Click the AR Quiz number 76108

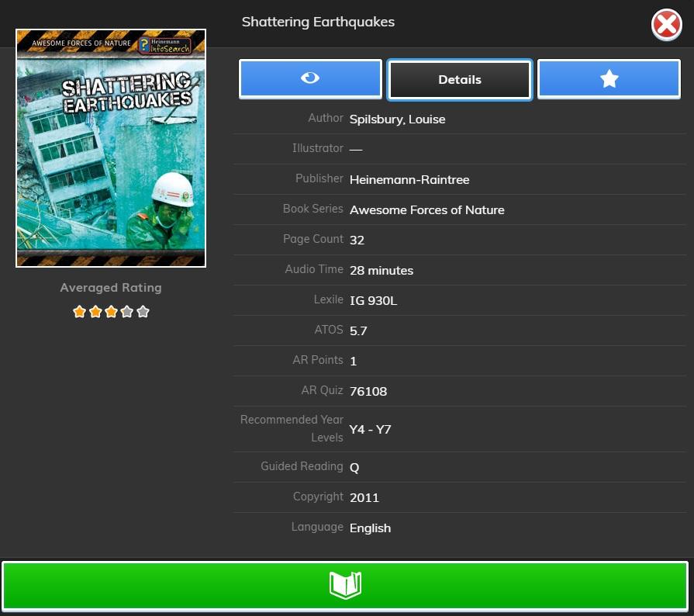coord(368,392)
